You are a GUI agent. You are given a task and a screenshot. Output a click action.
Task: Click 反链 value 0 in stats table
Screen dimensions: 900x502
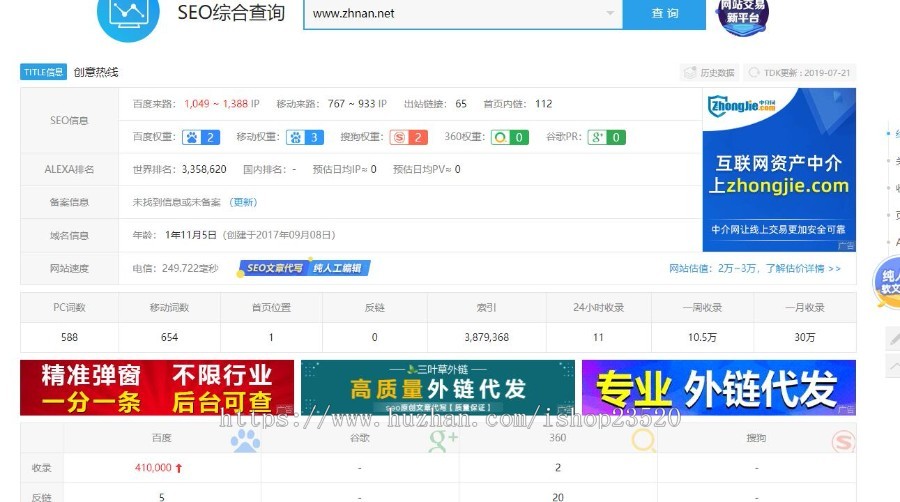pos(374,337)
